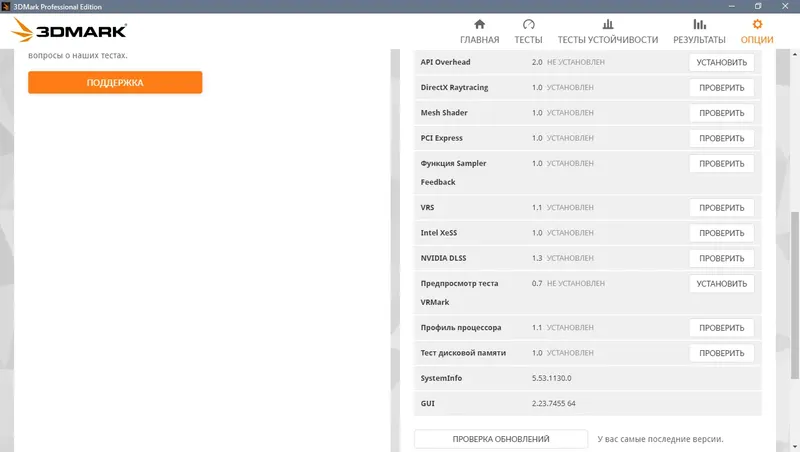The height and width of the screenshot is (452, 800).
Task: Install Предпросмотр теста VRMark
Action: pyautogui.click(x=721, y=284)
